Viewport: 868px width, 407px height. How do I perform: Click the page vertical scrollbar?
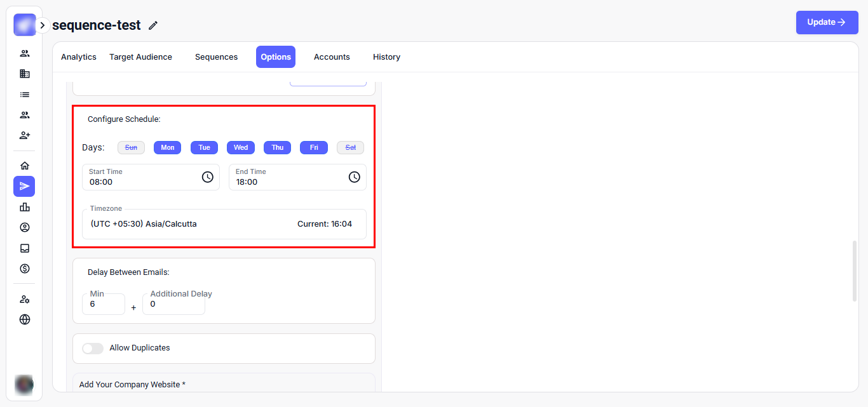854,271
